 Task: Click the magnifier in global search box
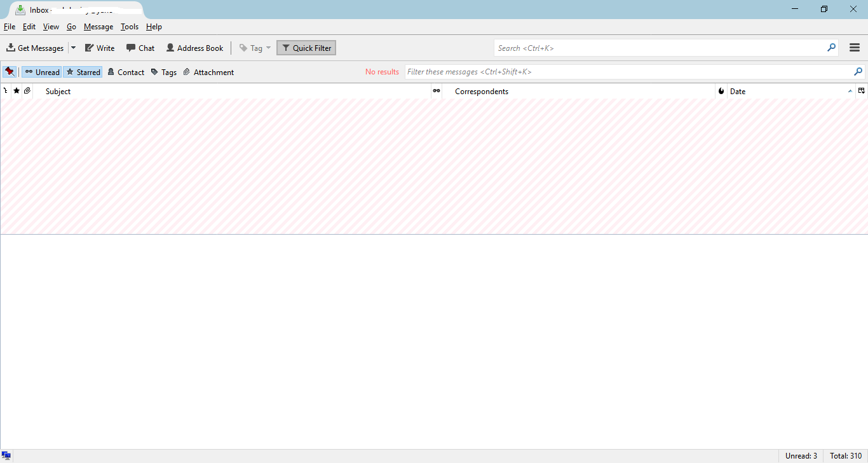coord(831,48)
